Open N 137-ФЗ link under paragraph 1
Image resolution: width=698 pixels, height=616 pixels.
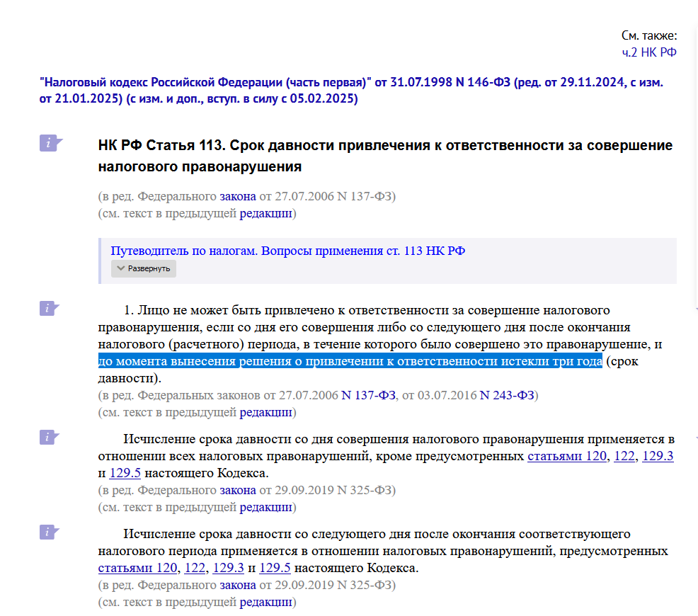click(368, 395)
